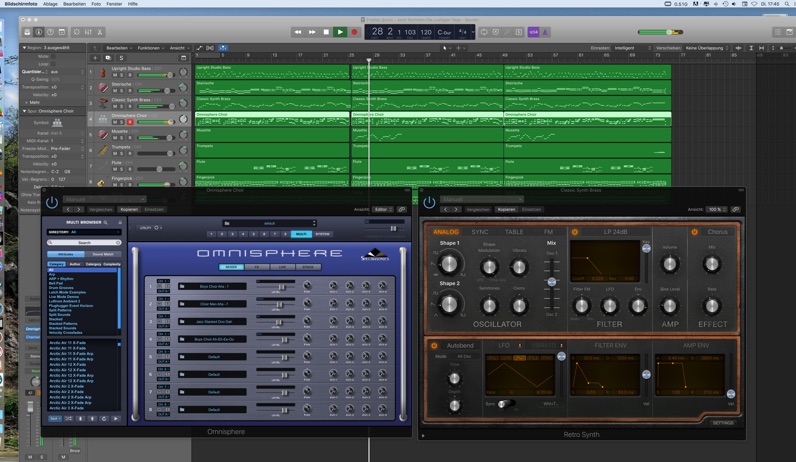Select the SYNC oscillator tab

click(x=480, y=232)
